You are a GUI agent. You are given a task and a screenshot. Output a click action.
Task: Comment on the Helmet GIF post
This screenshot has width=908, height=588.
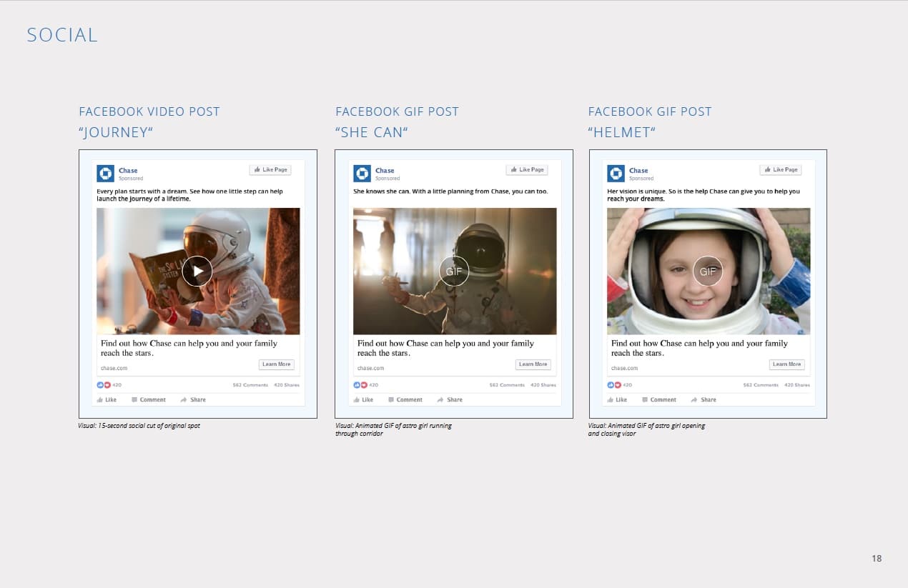coord(659,399)
